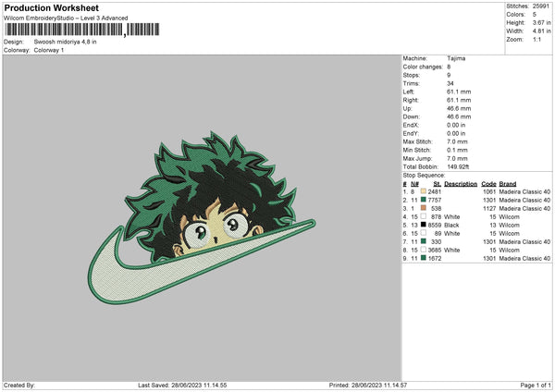The image size is (555, 392).
Task: Click the "Up:" measurement label
Action: pos(407,108)
